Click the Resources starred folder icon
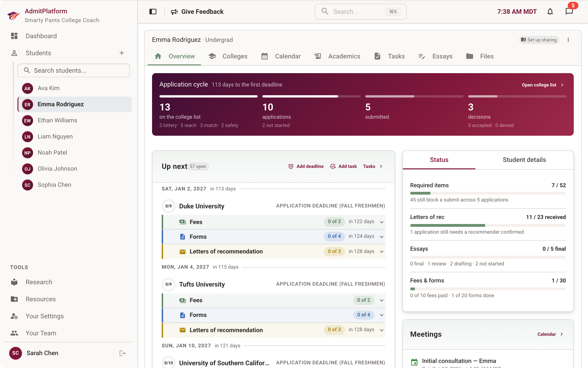The height and width of the screenshot is (368, 588). click(14, 299)
